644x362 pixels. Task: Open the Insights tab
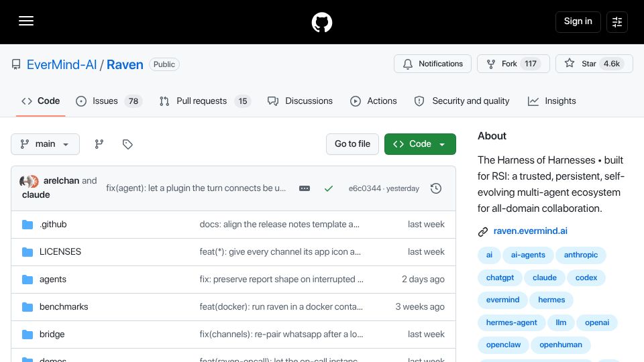tap(551, 101)
